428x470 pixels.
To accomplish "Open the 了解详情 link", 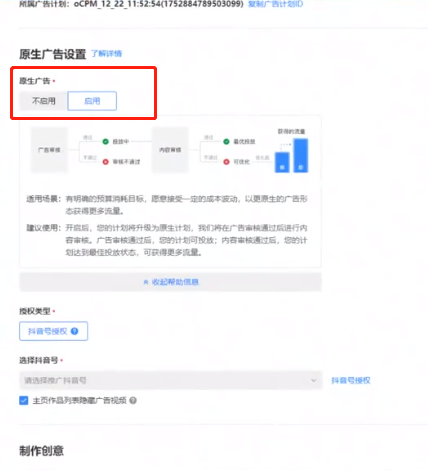I will pyautogui.click(x=107, y=54).
